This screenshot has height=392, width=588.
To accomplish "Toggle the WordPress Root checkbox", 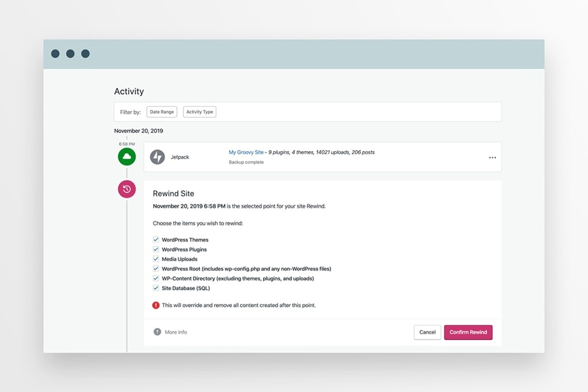I will pyautogui.click(x=156, y=268).
